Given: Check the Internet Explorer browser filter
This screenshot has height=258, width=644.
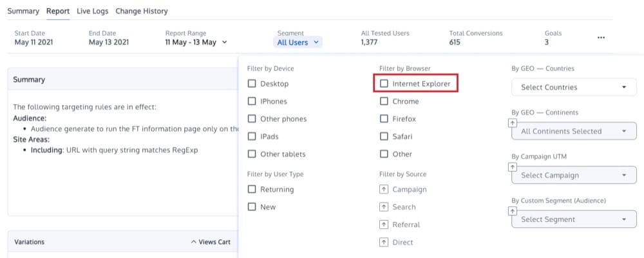Looking at the screenshot, I should point(384,84).
